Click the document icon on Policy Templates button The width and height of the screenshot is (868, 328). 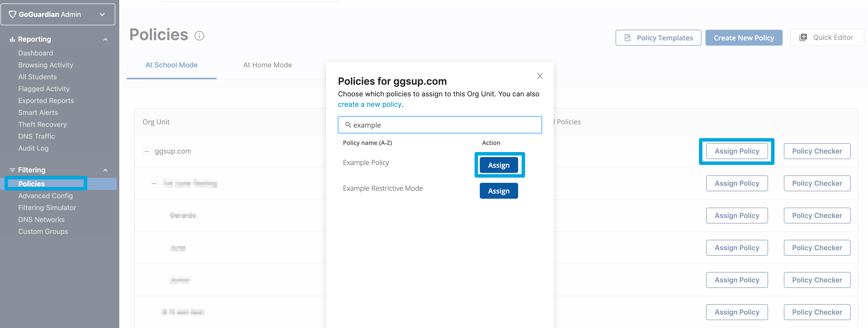627,37
